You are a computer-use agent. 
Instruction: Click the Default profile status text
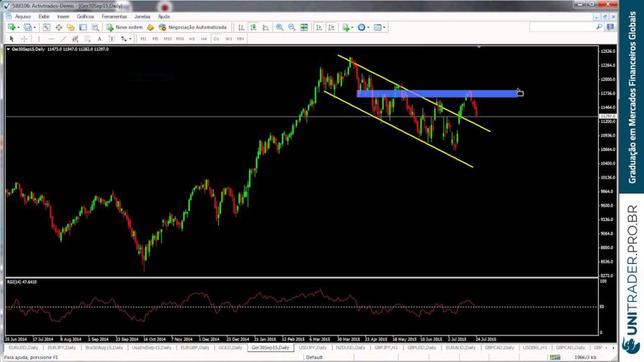(314, 358)
